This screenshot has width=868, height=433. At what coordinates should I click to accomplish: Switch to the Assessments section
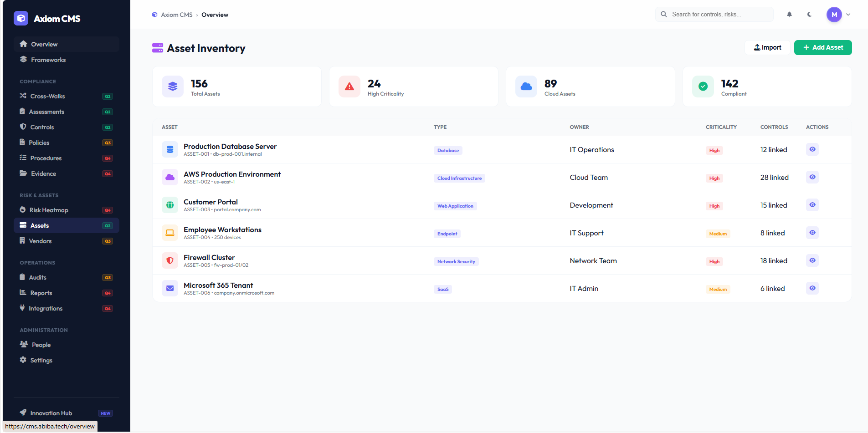pos(47,112)
